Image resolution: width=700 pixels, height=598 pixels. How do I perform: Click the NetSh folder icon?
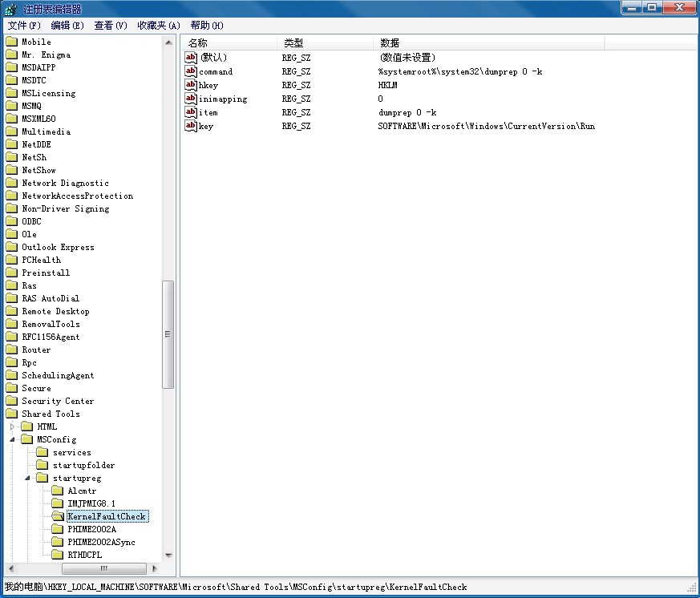tap(11, 158)
